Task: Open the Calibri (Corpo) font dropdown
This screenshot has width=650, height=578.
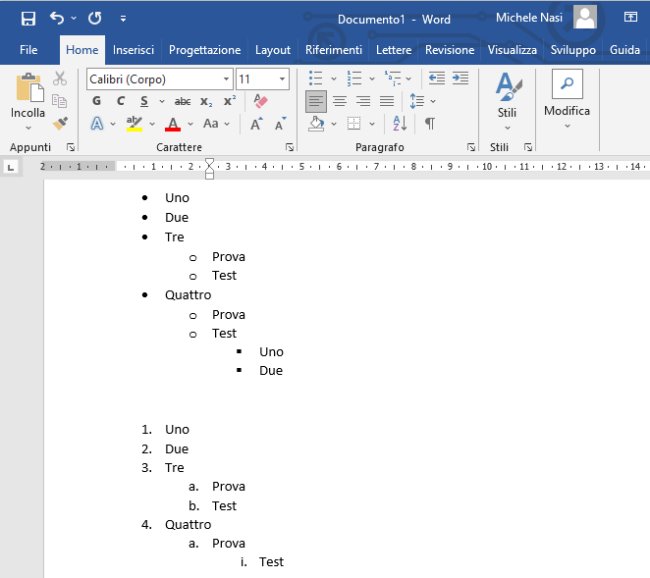Action: pos(226,79)
